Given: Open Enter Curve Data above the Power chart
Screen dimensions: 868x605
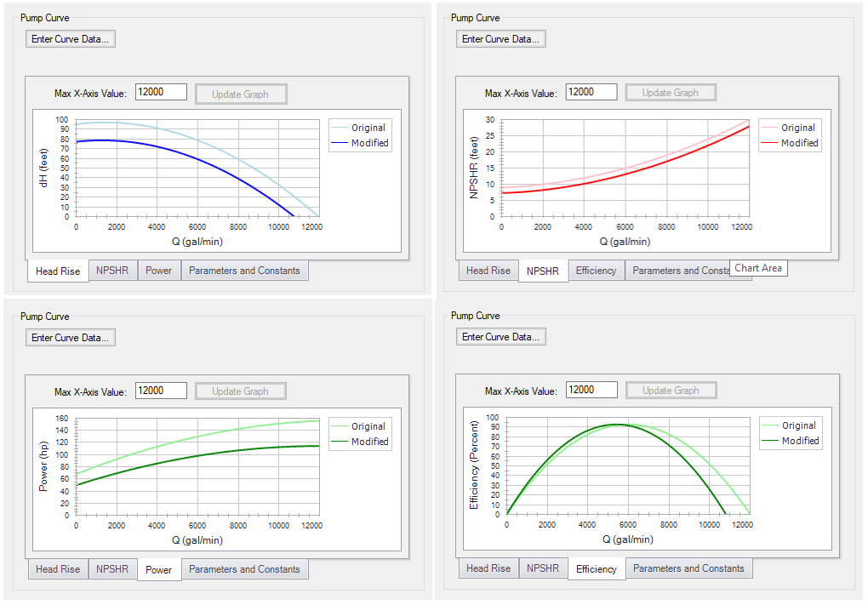Looking at the screenshot, I should pyautogui.click(x=70, y=338).
